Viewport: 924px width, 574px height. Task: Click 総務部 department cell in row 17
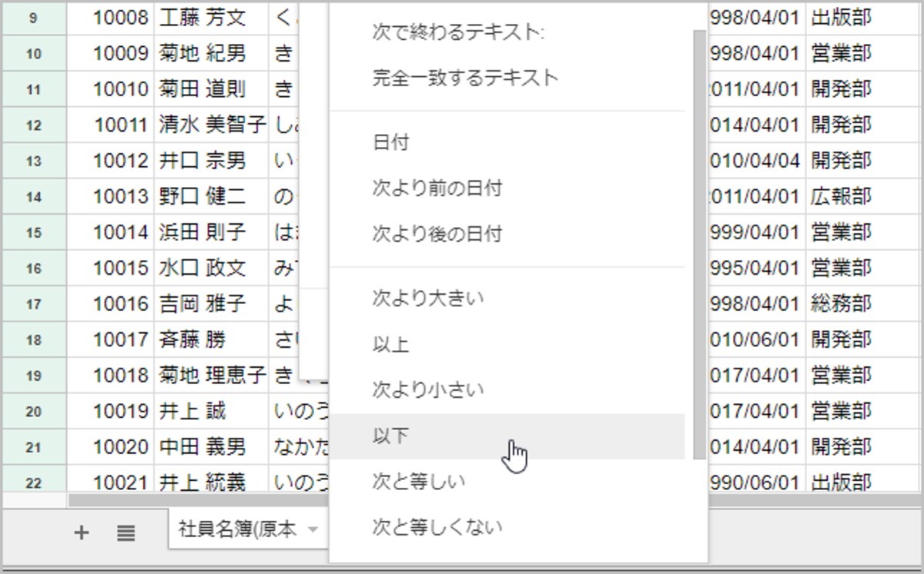click(862, 304)
